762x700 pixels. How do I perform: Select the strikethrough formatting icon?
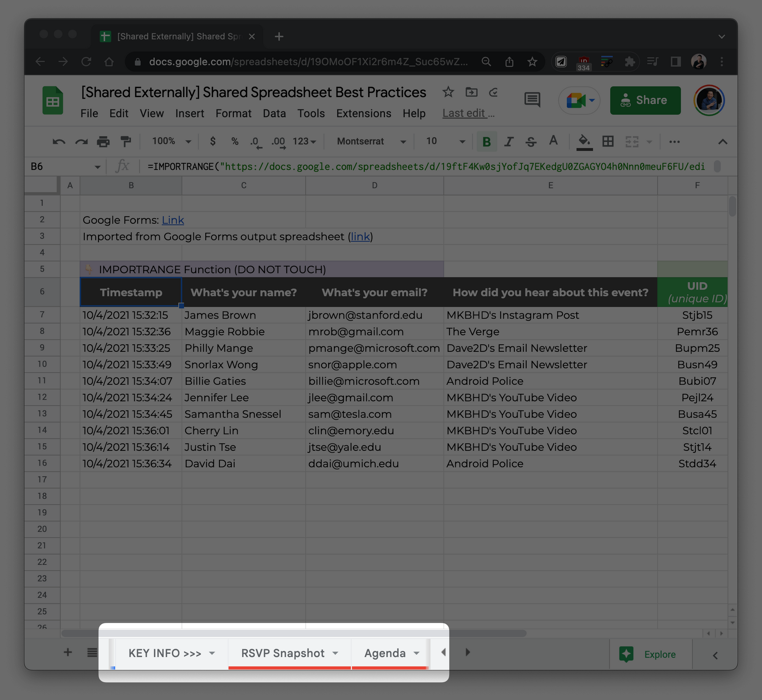(531, 141)
